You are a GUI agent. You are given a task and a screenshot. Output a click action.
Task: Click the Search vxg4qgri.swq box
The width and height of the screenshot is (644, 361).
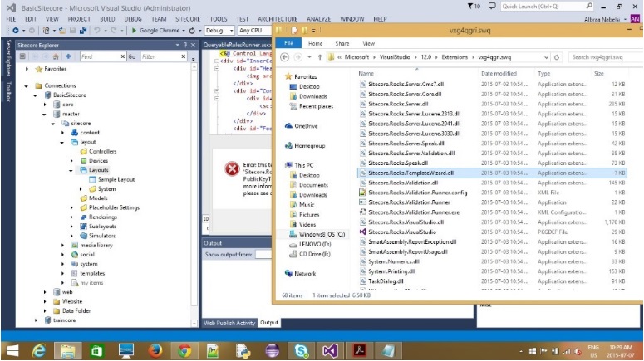click(x=606, y=57)
